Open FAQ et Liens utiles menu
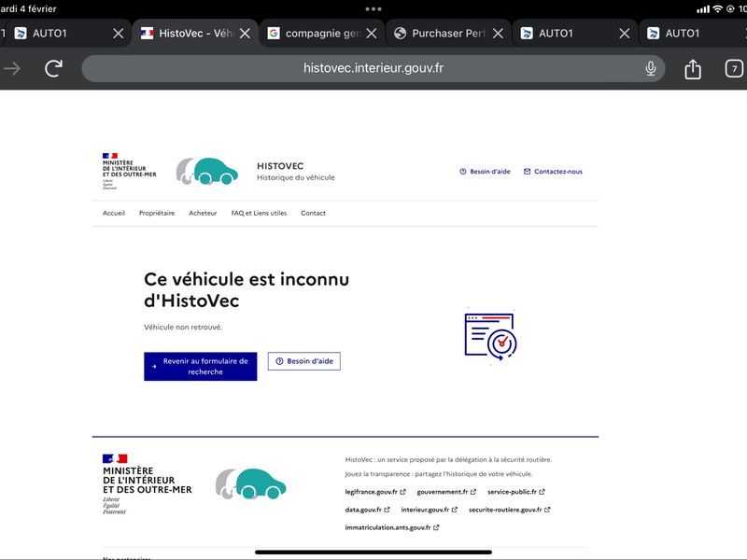The height and width of the screenshot is (560, 747). coord(259,213)
